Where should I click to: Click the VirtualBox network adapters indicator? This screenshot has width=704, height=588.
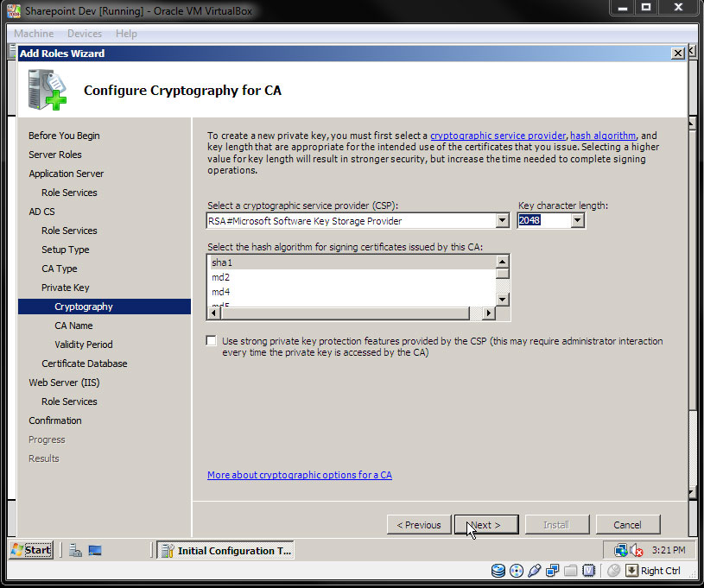pyautogui.click(x=552, y=571)
